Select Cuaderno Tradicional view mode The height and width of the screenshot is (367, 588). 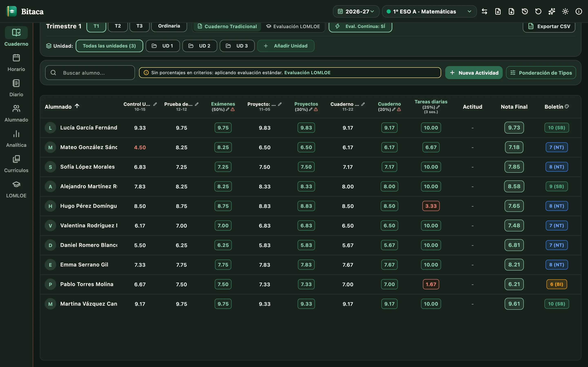227,26
